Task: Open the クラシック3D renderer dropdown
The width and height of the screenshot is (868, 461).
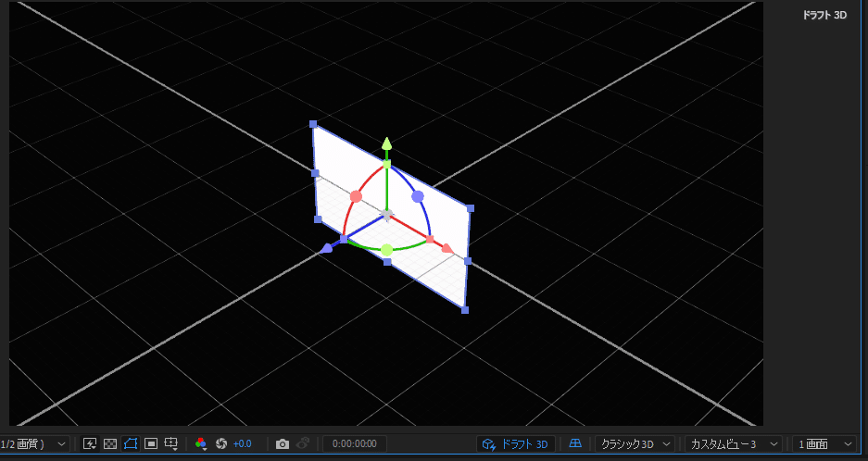Action: [x=635, y=443]
